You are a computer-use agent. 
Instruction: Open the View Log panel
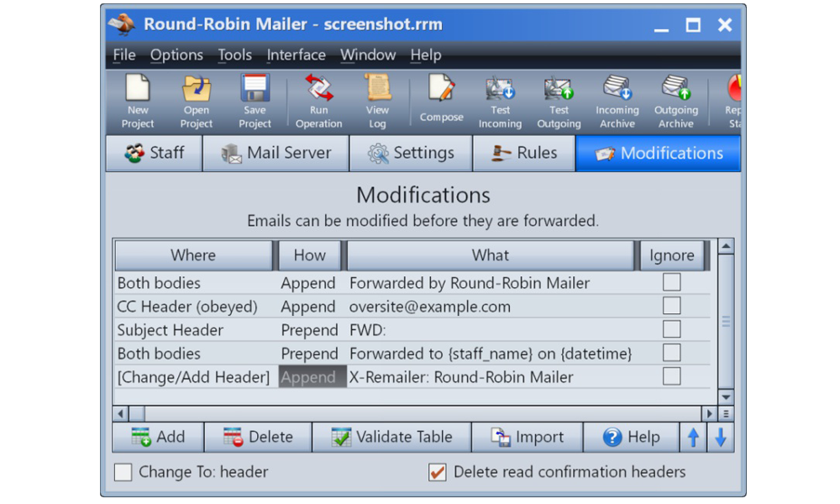pyautogui.click(x=377, y=101)
